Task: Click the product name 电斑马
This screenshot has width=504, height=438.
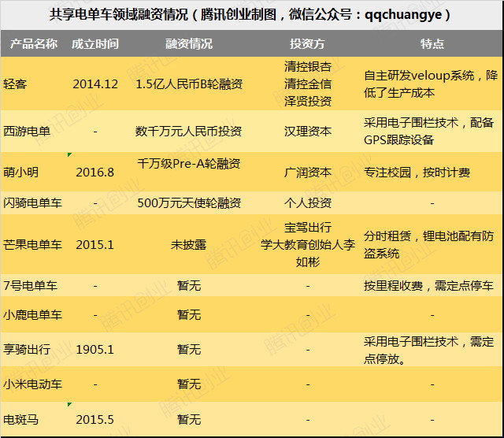Action: pyautogui.click(x=21, y=420)
